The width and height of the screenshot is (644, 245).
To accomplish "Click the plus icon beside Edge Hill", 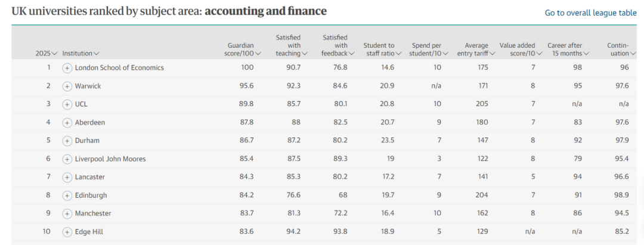I will [67, 231].
